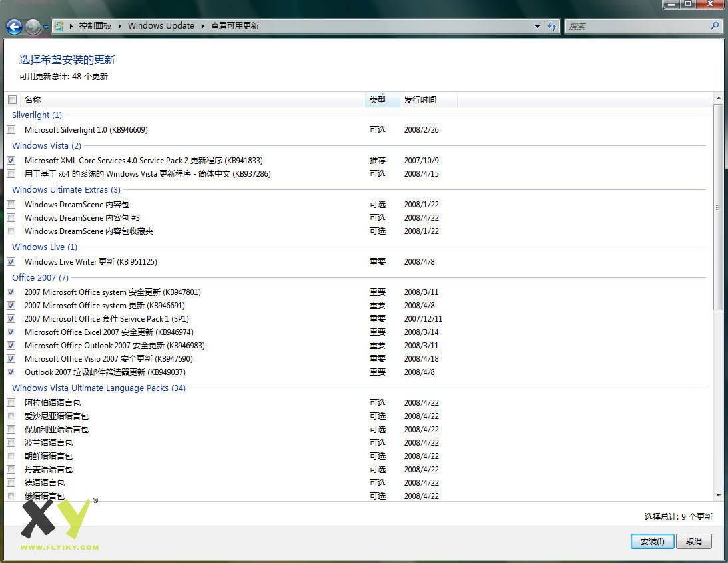Select the 保加利亚语语言包 row name
The image size is (728, 563).
click(56, 430)
